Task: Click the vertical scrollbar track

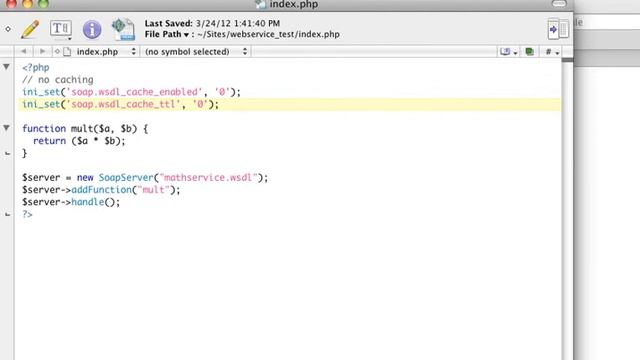Action: coord(567,212)
